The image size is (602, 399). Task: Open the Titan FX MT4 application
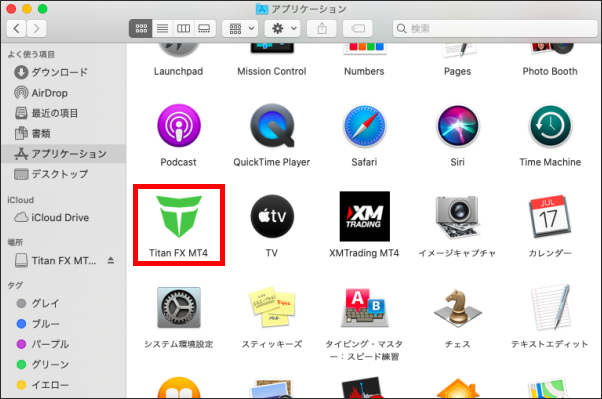179,216
